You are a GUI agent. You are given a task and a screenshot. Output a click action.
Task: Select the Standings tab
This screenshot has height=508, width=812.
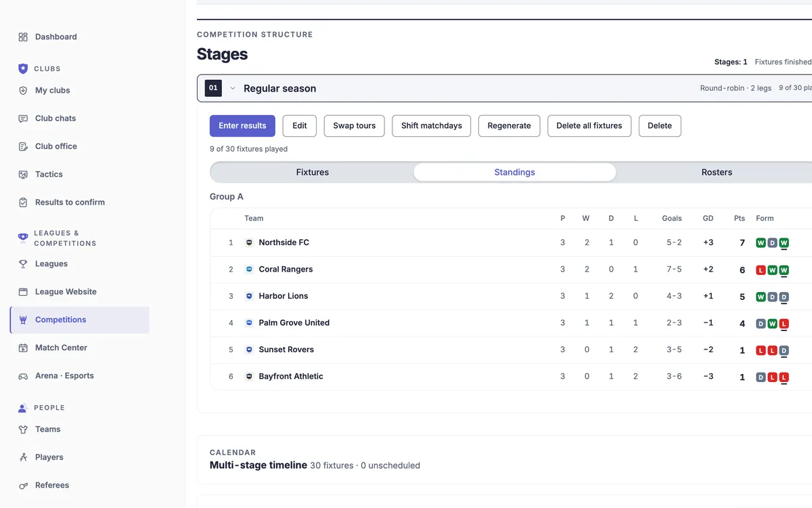[515, 172]
